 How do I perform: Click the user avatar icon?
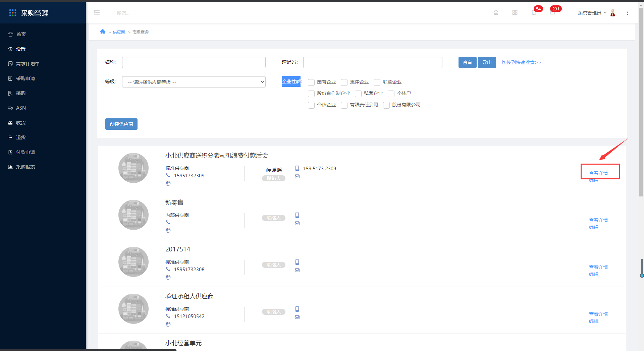tap(613, 13)
